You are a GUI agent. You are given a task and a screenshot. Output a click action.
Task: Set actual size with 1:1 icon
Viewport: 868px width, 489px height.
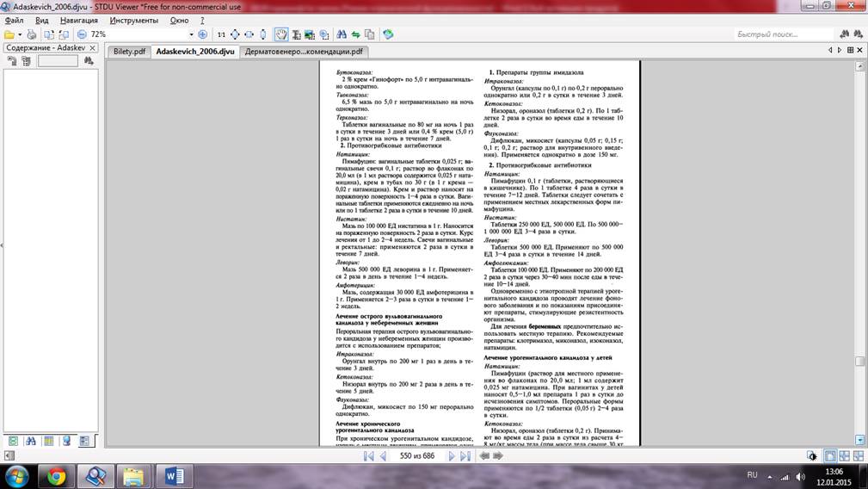[x=221, y=34]
